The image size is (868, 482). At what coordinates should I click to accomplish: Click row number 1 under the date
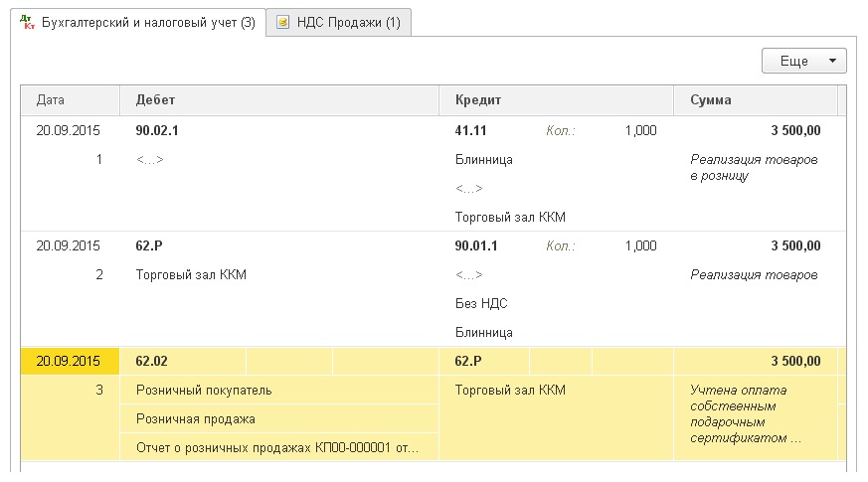click(x=99, y=160)
